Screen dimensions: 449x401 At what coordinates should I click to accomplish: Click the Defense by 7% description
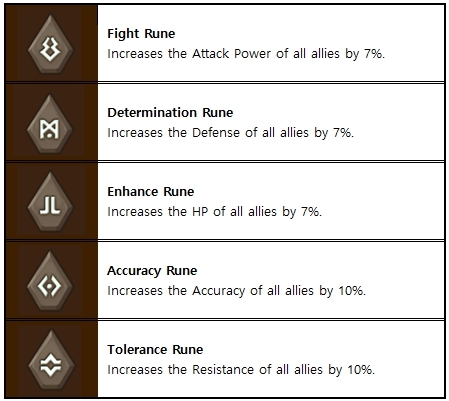pos(230,133)
